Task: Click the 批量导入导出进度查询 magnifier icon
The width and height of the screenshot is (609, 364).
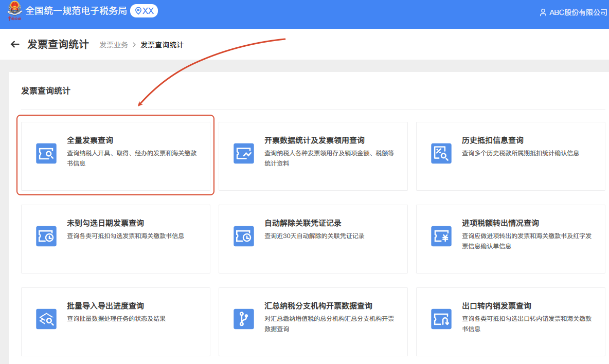Action: [46, 319]
